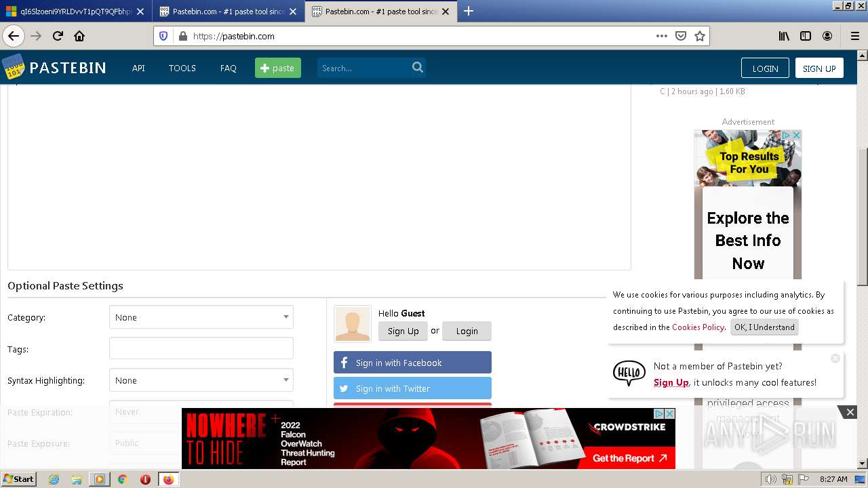Click the guest avatar image
Screen dimensions: 868x488
pyautogui.click(x=353, y=323)
